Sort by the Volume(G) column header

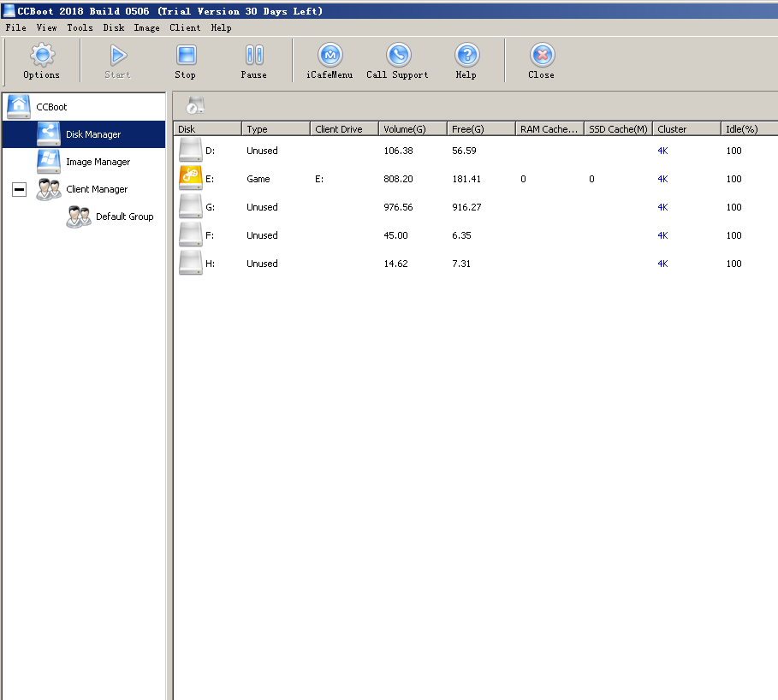tap(413, 129)
